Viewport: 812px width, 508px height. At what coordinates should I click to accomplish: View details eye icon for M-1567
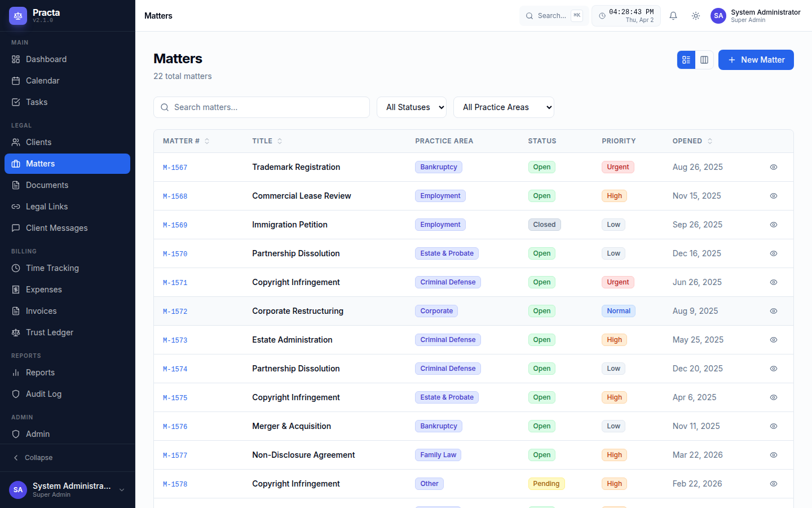(774, 167)
